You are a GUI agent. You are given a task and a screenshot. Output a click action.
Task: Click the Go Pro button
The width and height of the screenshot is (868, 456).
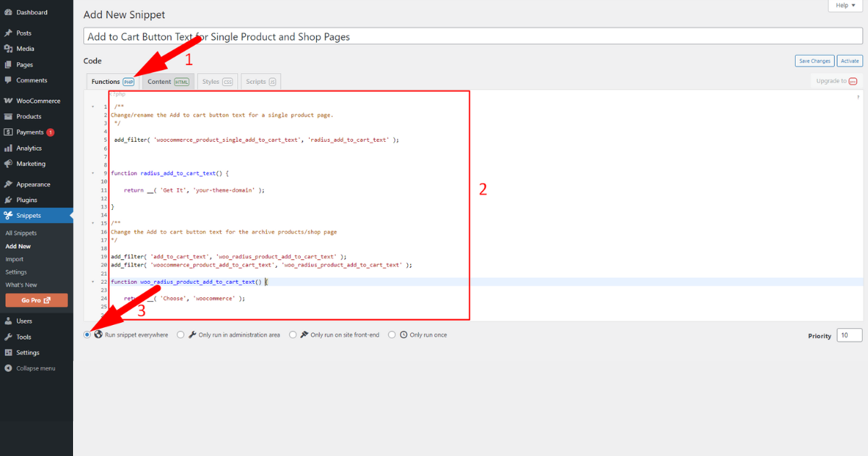[x=36, y=300]
